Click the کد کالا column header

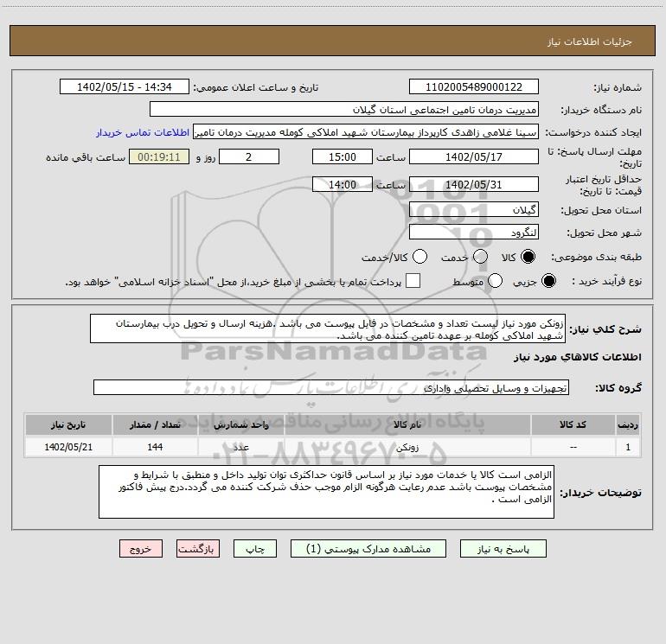(573, 424)
